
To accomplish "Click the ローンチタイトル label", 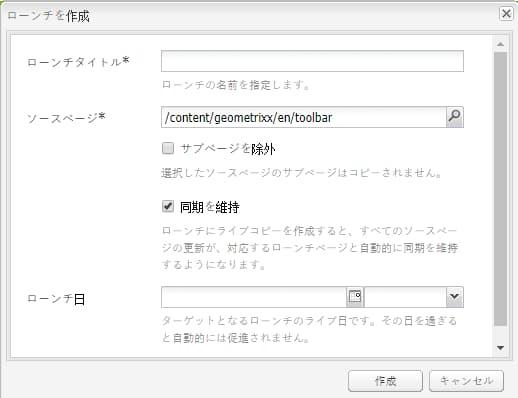I will point(78,62).
